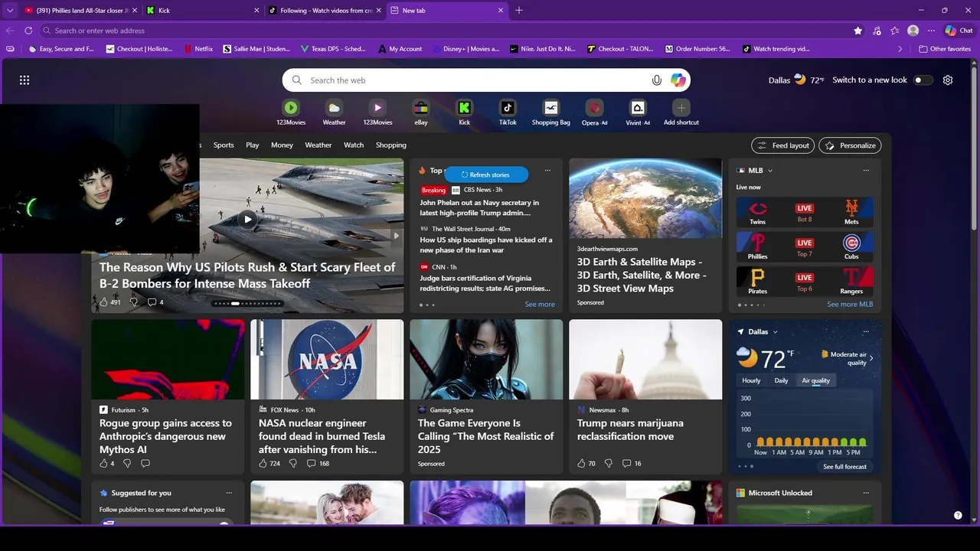Select the Weather feed tab
Screen dimensions: 980x551
click(318, 145)
